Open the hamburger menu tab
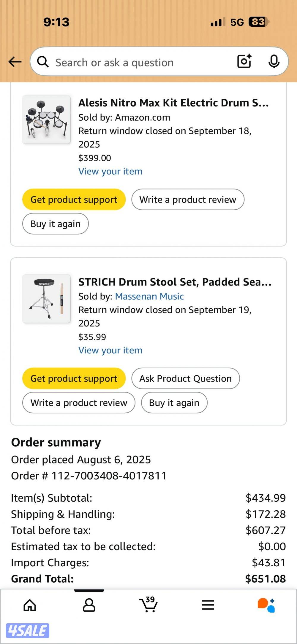The height and width of the screenshot is (644, 297). click(208, 605)
